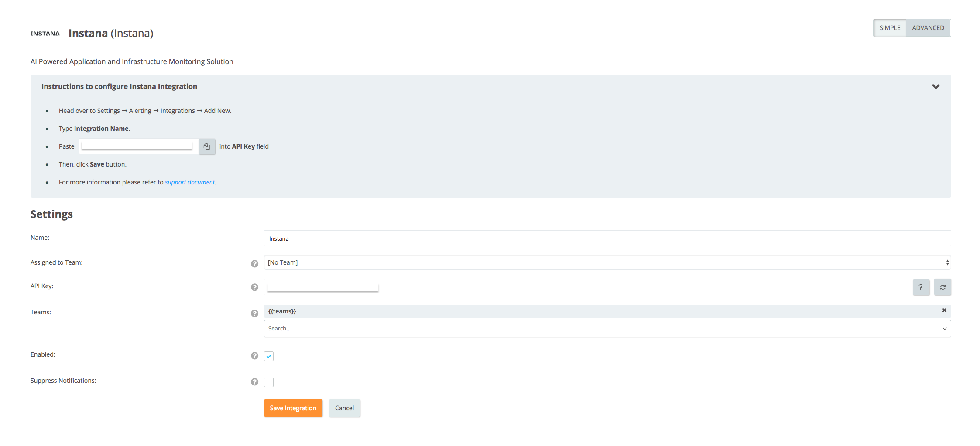Click the 'Head over to Settings' instruction line
980x446 pixels.
145,111
